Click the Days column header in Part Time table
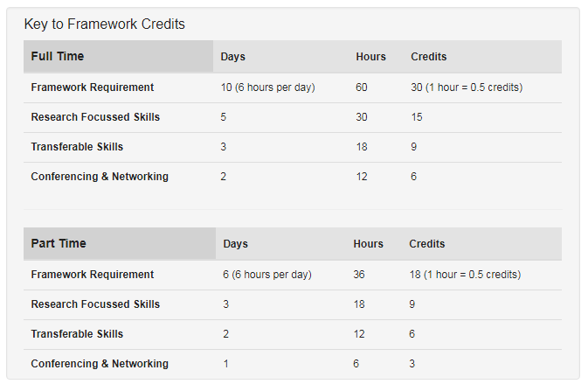The width and height of the screenshot is (588, 391). point(236,244)
